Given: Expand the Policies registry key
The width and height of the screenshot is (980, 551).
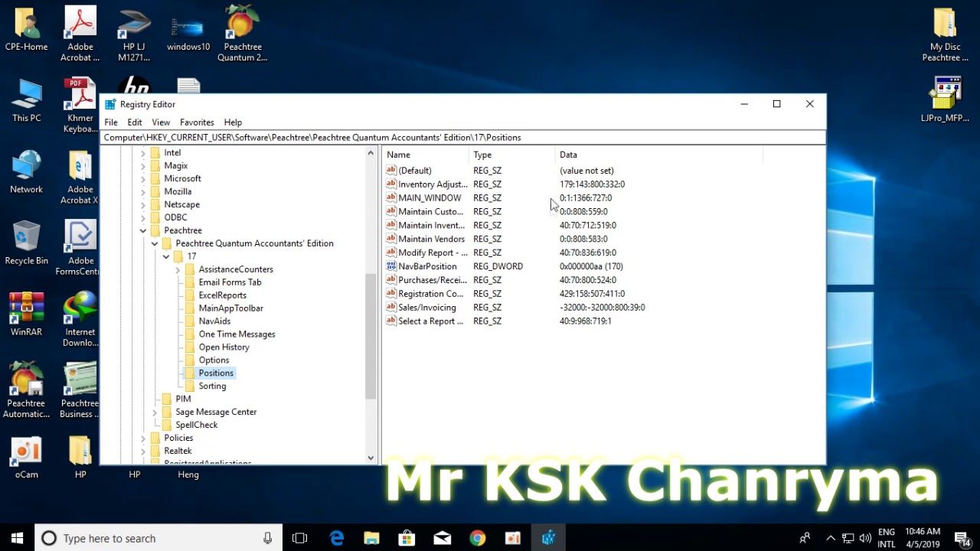Looking at the screenshot, I should (x=143, y=438).
